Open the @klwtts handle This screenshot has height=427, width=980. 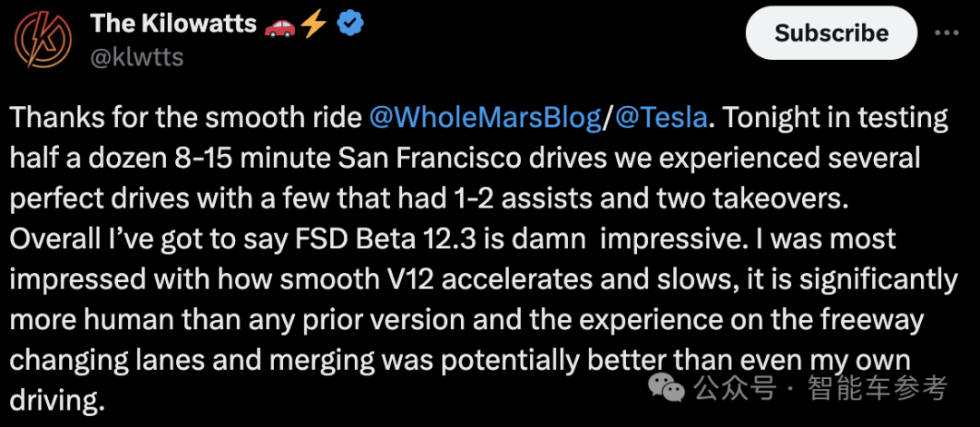[137, 57]
